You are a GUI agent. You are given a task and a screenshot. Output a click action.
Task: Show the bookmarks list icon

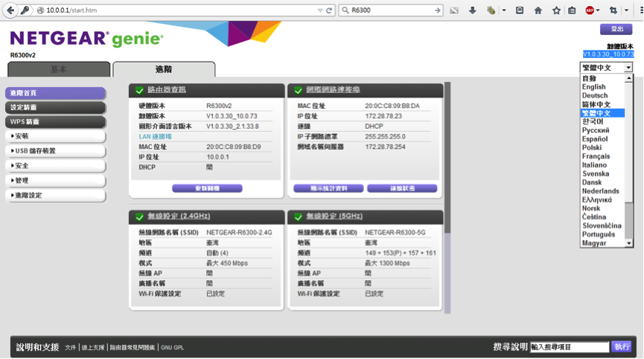pyautogui.click(x=572, y=10)
